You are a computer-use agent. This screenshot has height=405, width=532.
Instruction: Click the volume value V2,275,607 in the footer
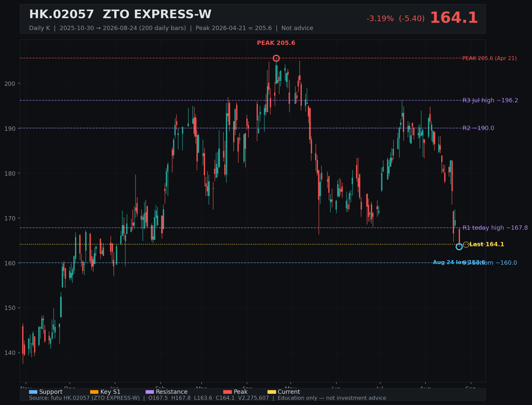[254, 398]
